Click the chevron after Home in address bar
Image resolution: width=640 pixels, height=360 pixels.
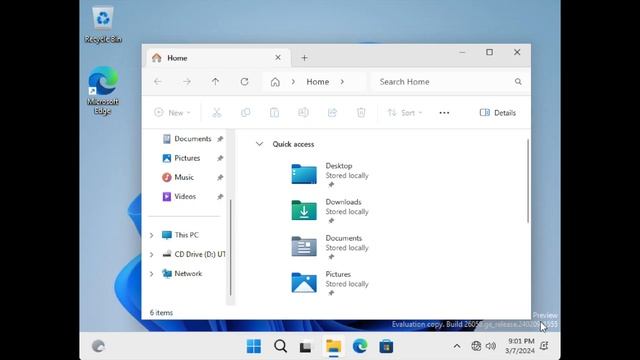[342, 82]
